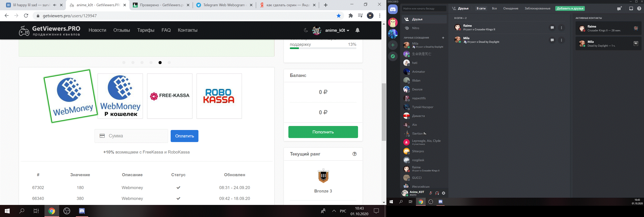This screenshot has width=644, height=217.
Task: Open the 'Тарифы' menu item
Action: [146, 30]
